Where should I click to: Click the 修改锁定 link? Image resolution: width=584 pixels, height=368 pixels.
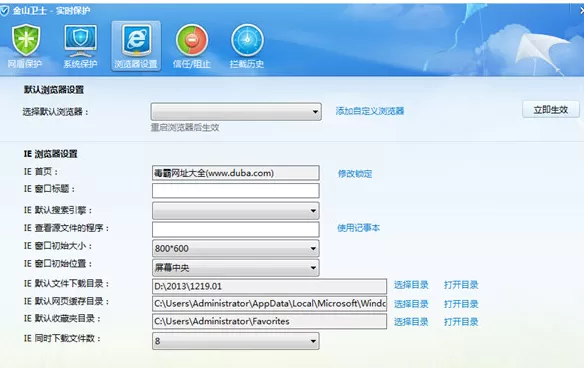355,174
